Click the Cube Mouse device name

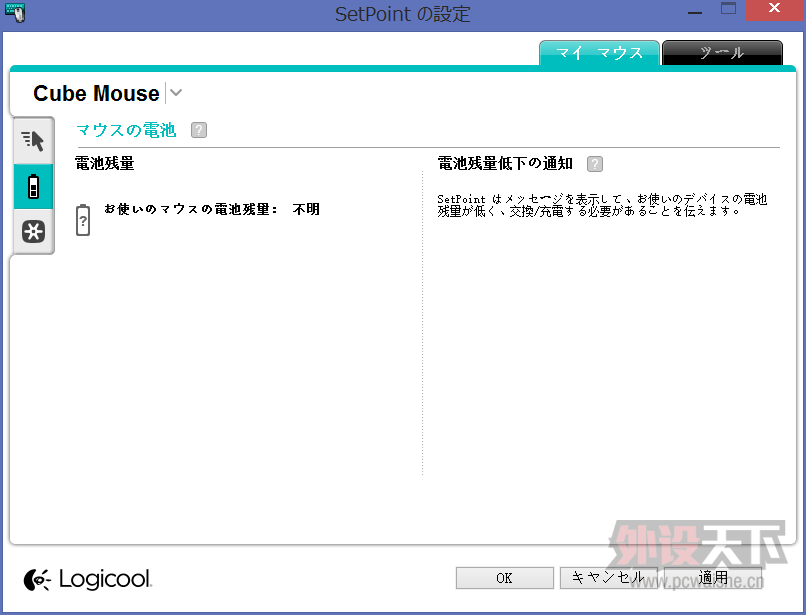(x=96, y=93)
